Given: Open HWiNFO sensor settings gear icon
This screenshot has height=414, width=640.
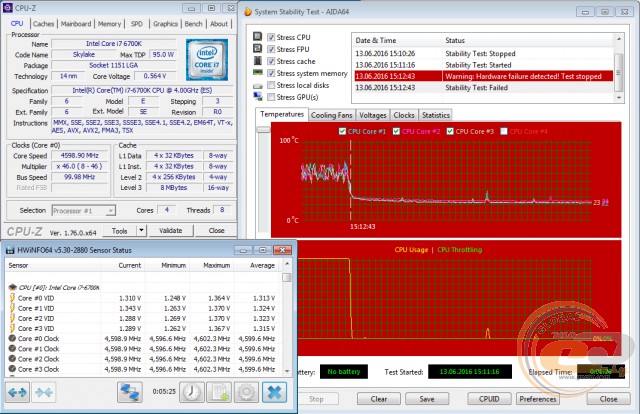Looking at the screenshot, I should (246, 393).
